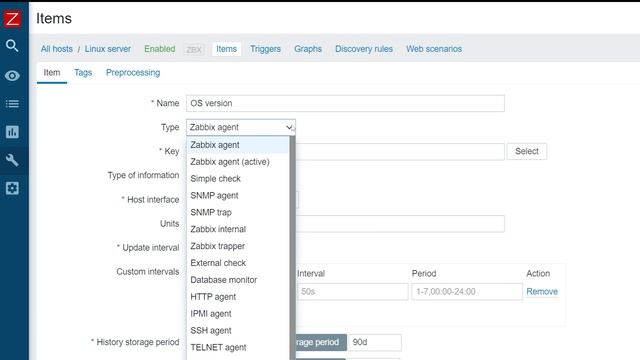Click the Name field with OS version
The image size is (640, 360).
[x=345, y=103]
